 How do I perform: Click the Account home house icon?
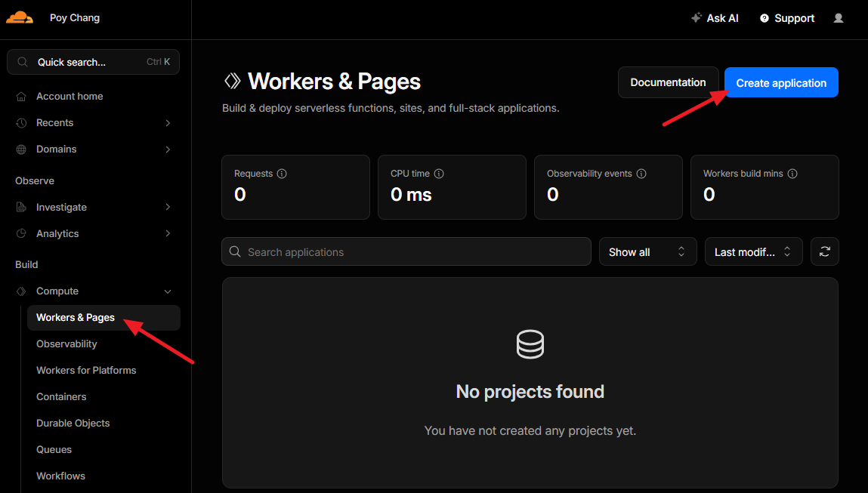pos(21,97)
